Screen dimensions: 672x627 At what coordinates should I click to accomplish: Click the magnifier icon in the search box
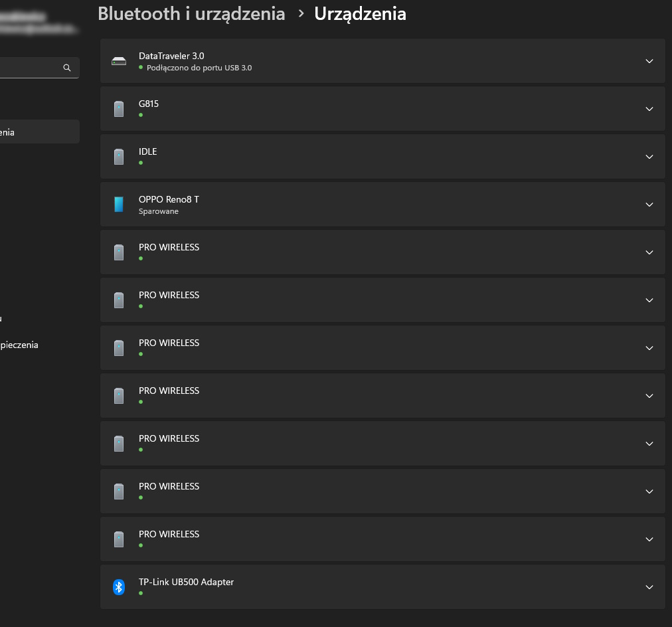click(x=67, y=68)
